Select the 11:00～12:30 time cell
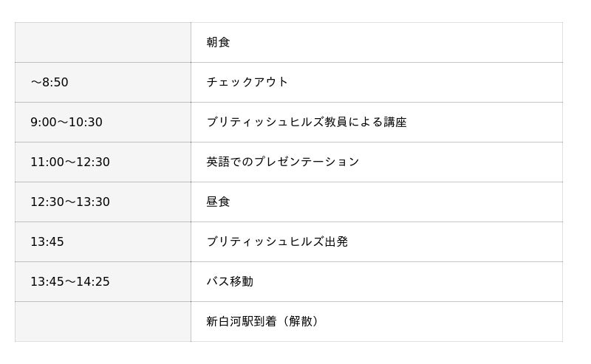The width and height of the screenshot is (591, 364). coord(70,162)
